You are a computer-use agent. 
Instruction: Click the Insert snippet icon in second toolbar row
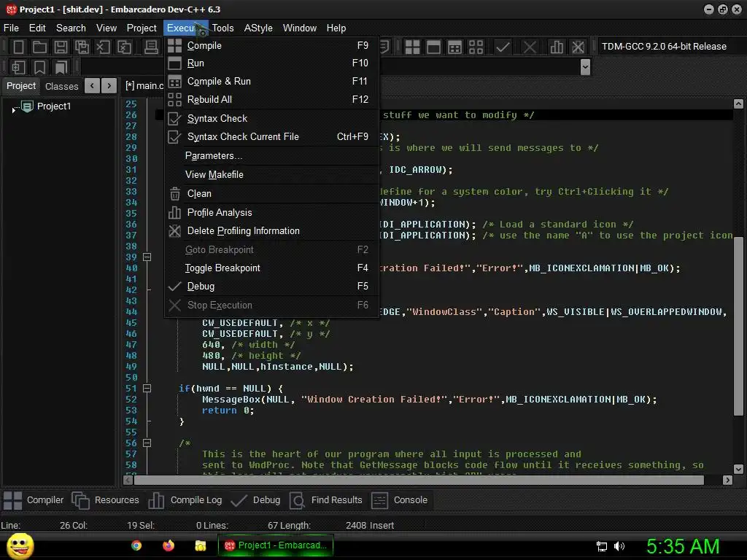coord(18,67)
